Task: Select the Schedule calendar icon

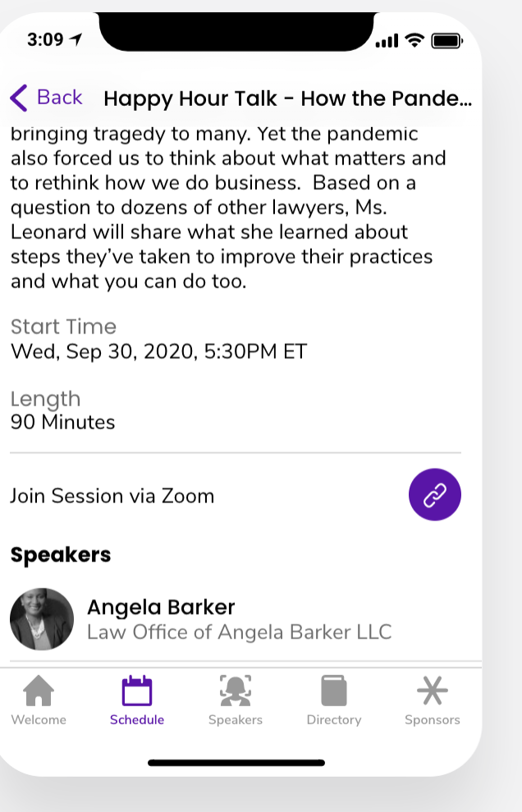Action: pyautogui.click(x=137, y=691)
